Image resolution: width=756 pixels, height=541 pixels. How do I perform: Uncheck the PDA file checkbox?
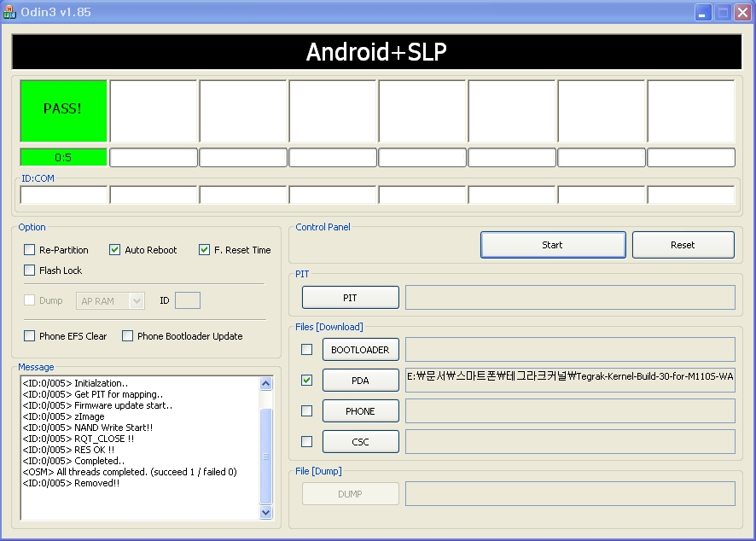pyautogui.click(x=307, y=381)
